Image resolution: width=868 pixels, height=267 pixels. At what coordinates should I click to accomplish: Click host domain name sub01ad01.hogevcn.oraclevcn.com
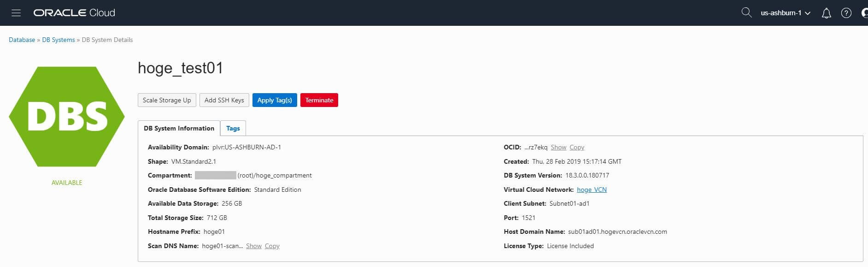pos(617,232)
